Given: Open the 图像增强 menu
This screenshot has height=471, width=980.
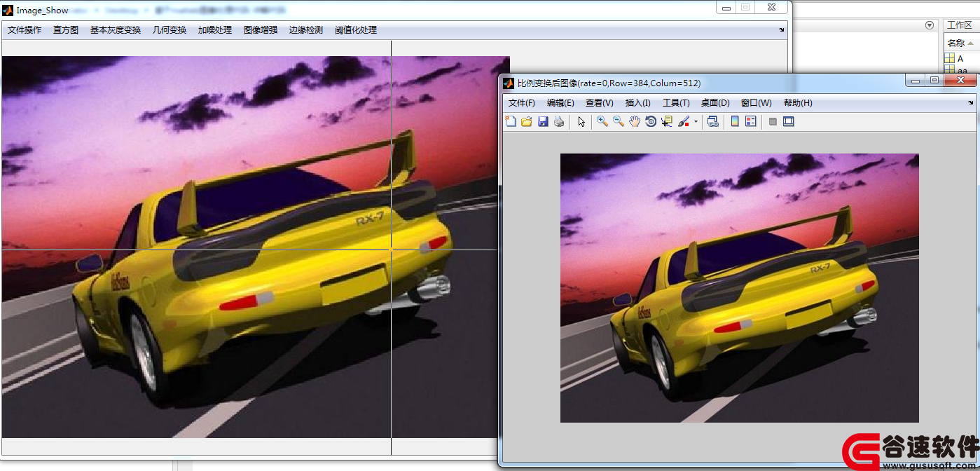Looking at the screenshot, I should [261, 30].
